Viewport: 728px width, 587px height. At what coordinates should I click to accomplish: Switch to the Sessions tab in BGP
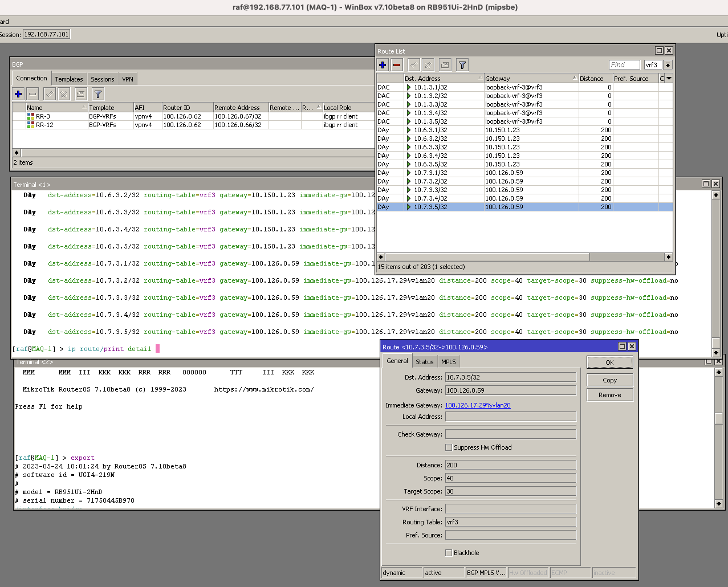coord(103,79)
